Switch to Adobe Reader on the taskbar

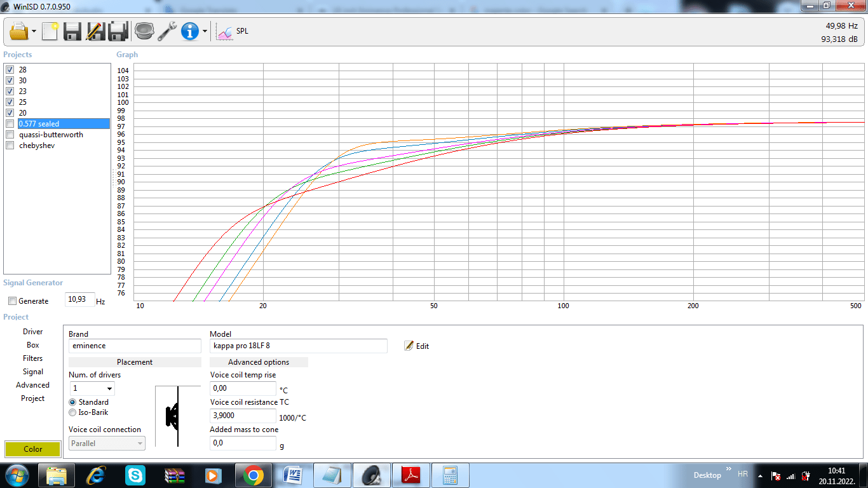tap(411, 475)
